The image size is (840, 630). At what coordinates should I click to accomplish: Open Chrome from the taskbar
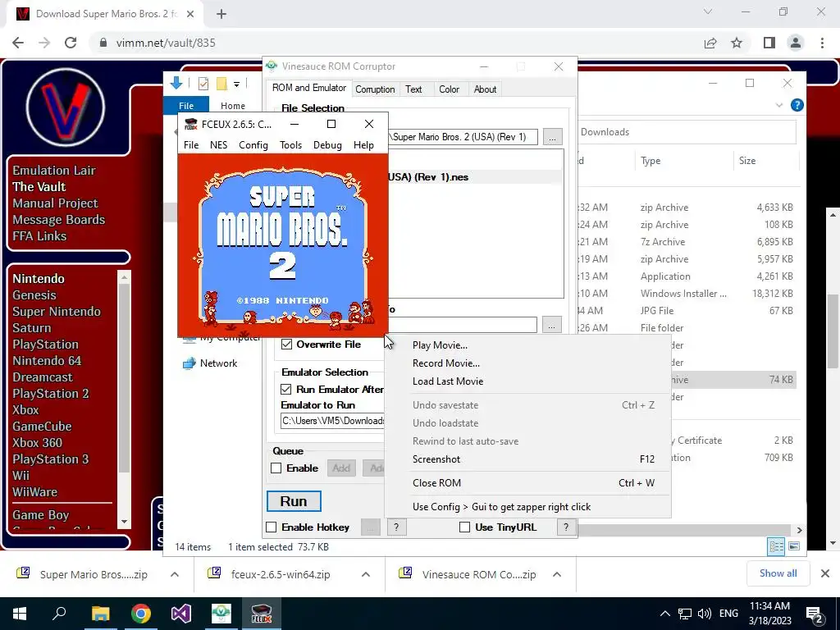coord(141,614)
